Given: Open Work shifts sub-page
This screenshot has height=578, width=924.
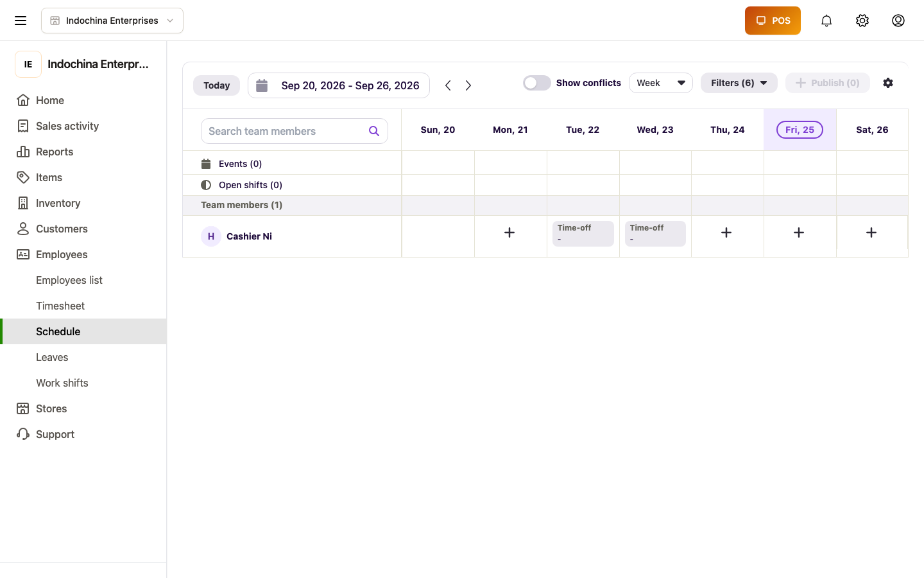Looking at the screenshot, I should click(x=83, y=383).
